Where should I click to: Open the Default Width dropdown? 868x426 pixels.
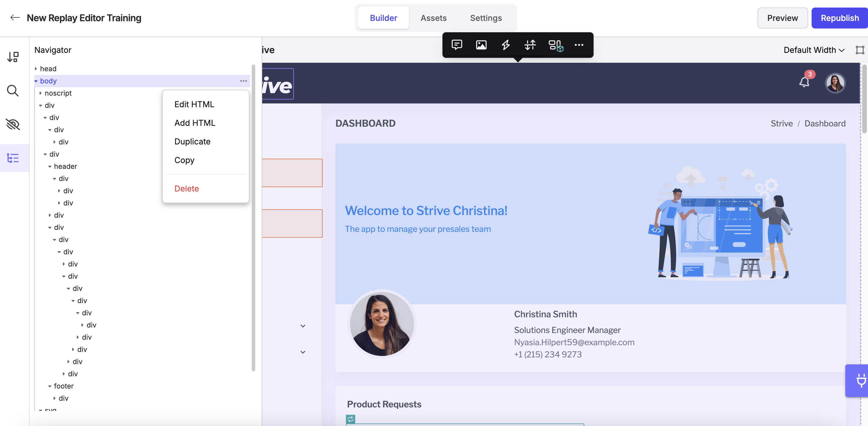[x=814, y=50]
